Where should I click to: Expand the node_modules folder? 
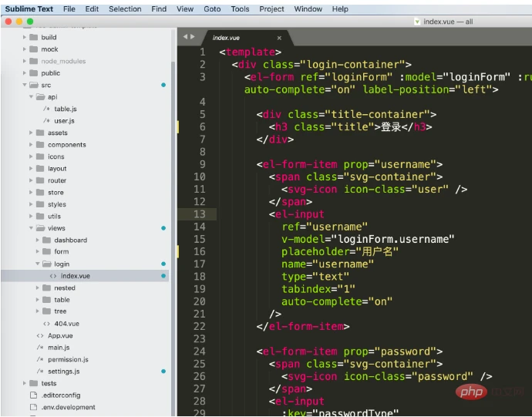25,61
